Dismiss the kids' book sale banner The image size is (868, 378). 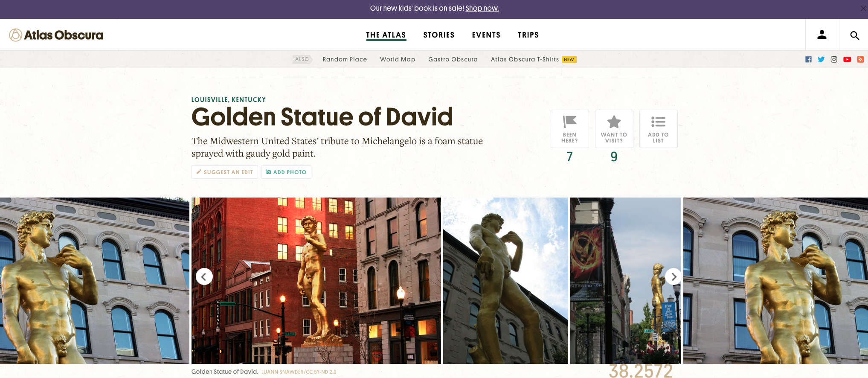click(863, 9)
